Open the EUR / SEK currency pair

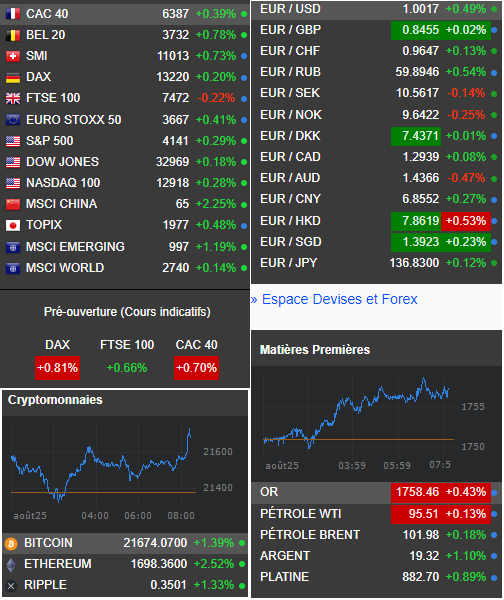click(x=290, y=93)
